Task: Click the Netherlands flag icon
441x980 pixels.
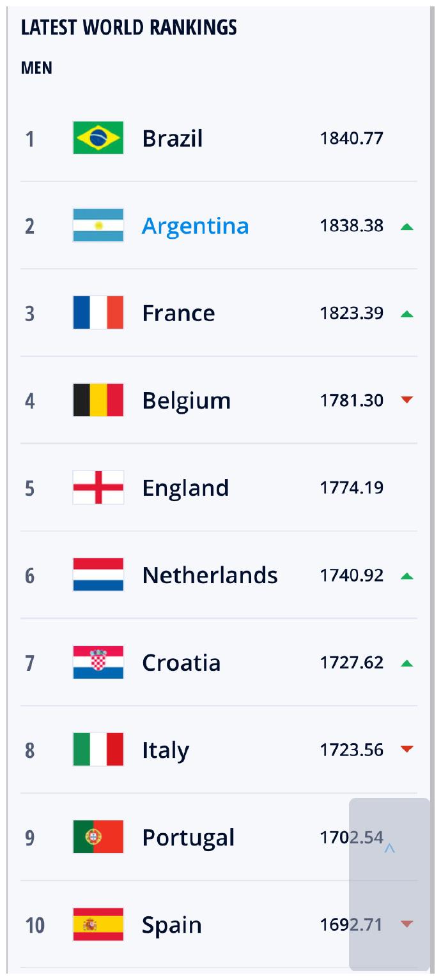Action: pyautogui.click(x=98, y=575)
